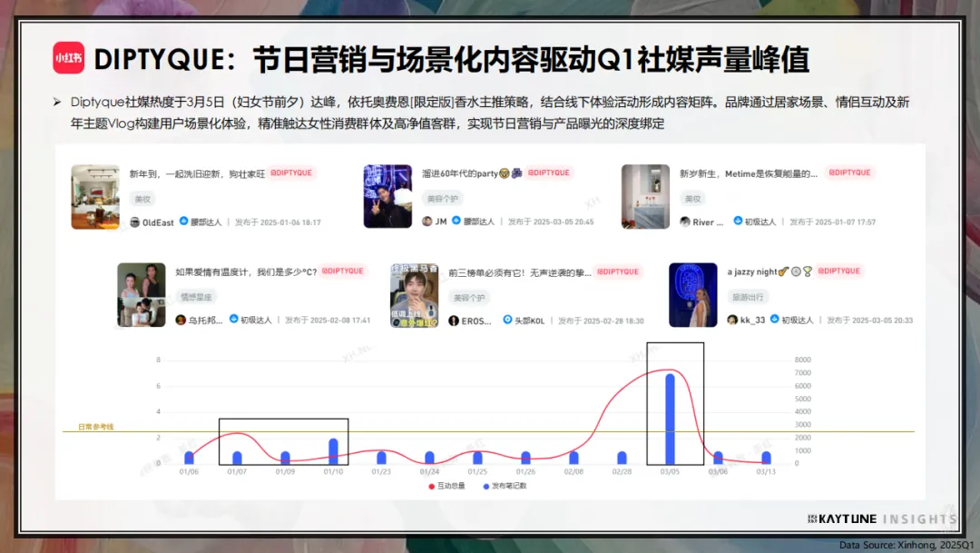Screen dimensions: 980x553
Task: Select the blue bar at 01/23
Action: (x=381, y=458)
